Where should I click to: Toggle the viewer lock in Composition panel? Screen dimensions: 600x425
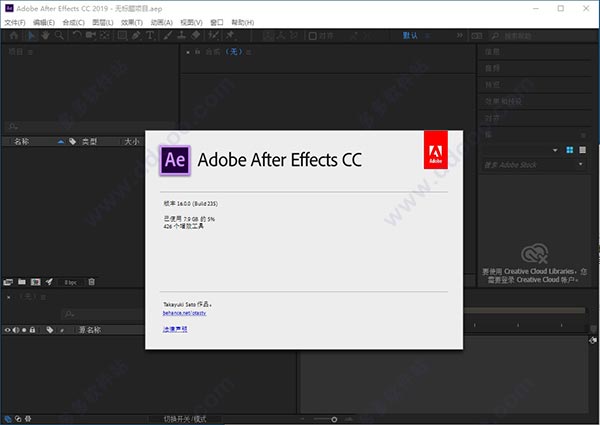[197, 52]
